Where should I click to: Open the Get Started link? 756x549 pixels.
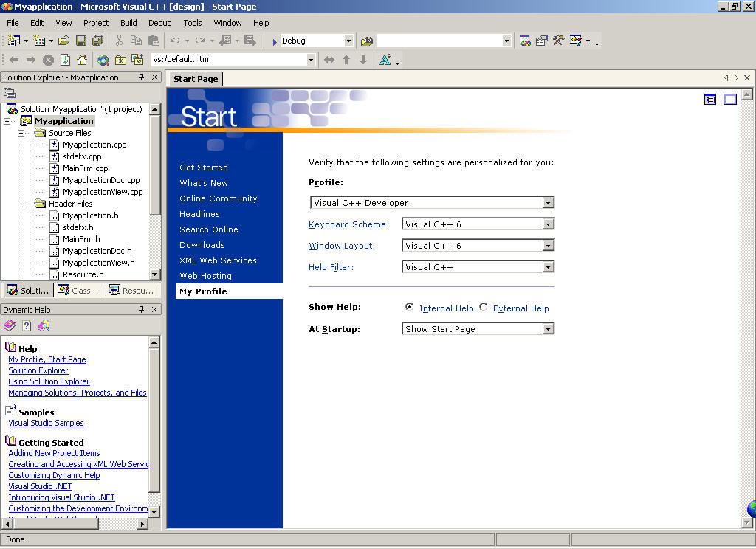[x=204, y=168]
